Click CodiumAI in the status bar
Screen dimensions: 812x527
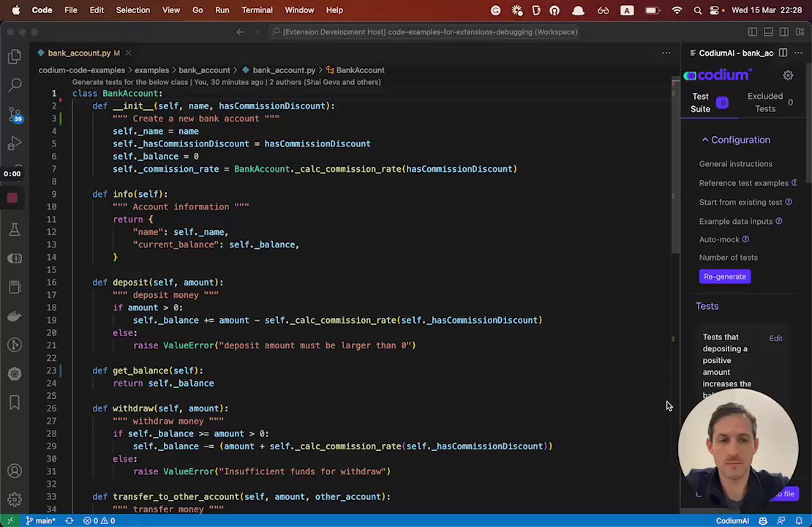pos(732,521)
